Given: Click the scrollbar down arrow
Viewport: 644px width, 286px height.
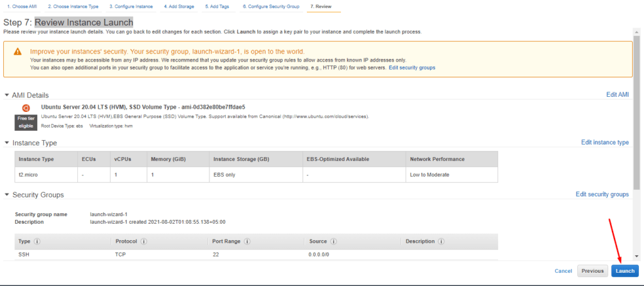Looking at the screenshot, I should tap(636, 256).
